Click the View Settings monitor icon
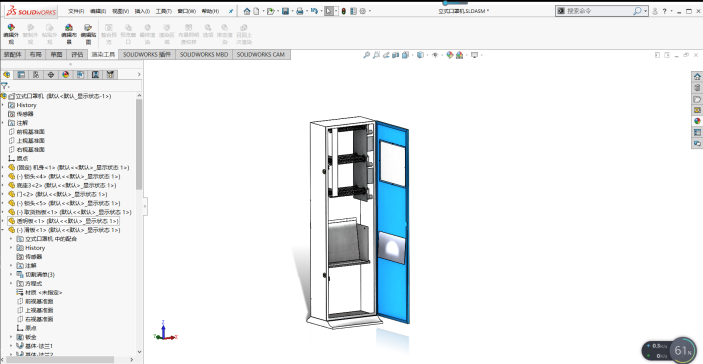Screen dimensions: 703x364 point(474,55)
